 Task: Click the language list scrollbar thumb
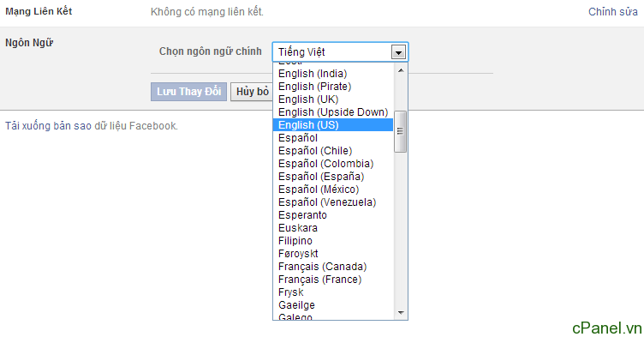click(401, 131)
